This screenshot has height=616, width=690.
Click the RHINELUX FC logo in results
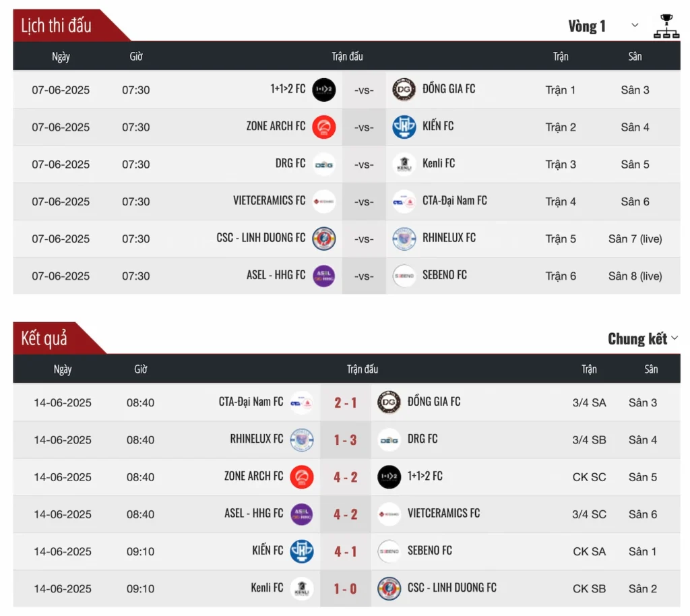(302, 439)
